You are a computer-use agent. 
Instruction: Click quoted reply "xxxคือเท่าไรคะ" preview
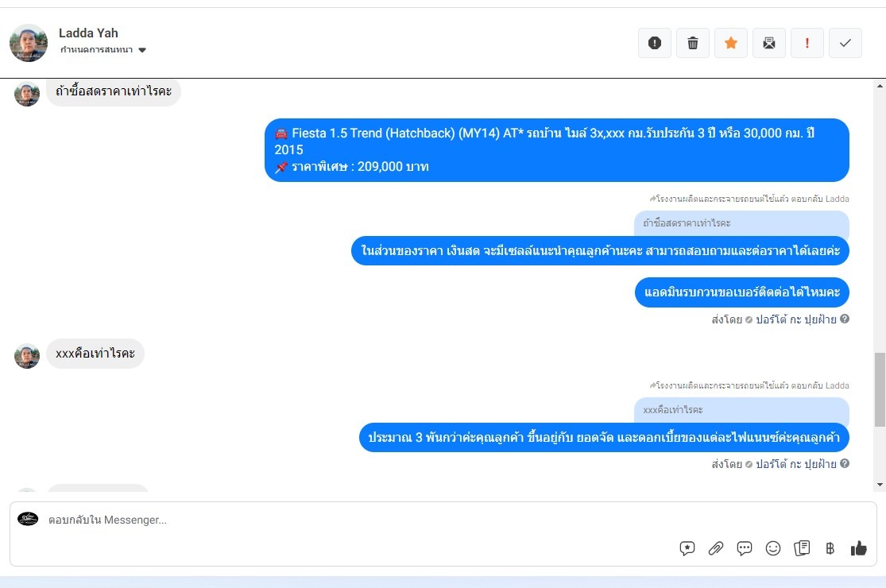click(741, 410)
